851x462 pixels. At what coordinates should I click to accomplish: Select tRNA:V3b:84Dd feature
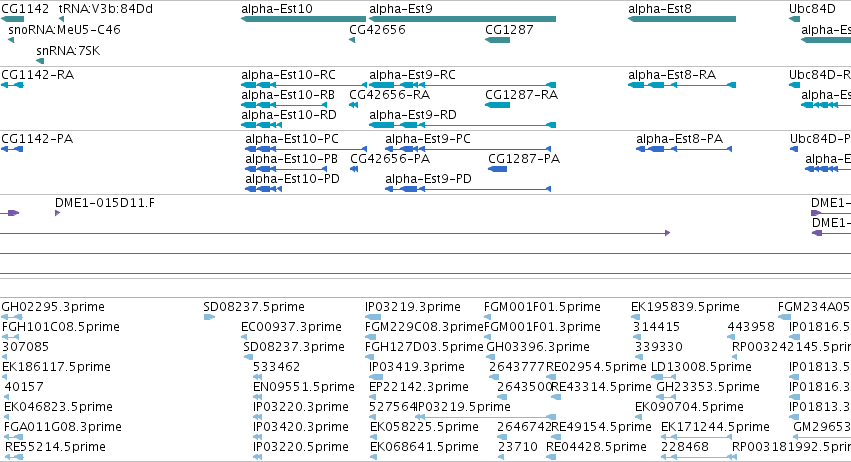coord(61,19)
